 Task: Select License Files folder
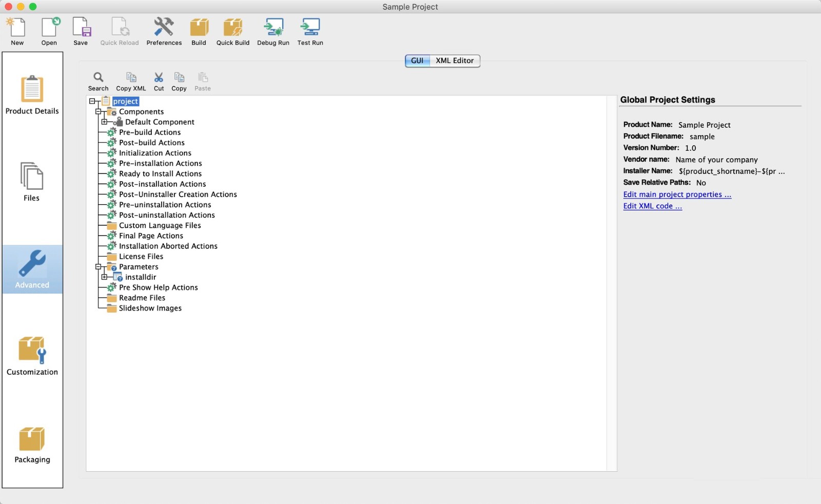point(141,256)
